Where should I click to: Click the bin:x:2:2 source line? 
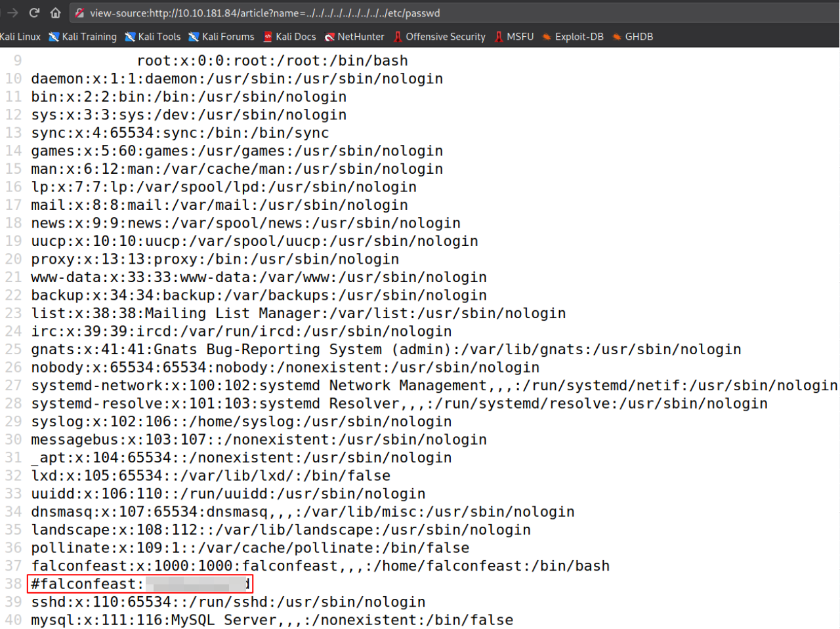click(x=189, y=97)
